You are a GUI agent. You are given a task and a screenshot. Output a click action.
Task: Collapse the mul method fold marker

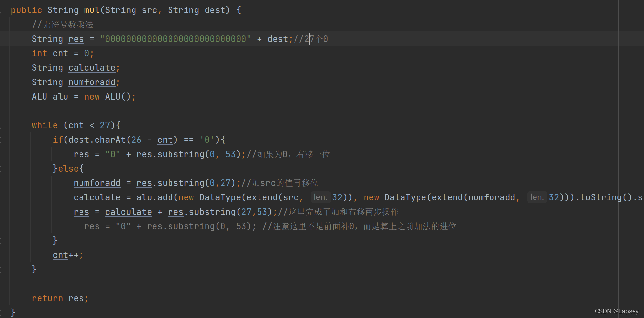tap(1, 10)
